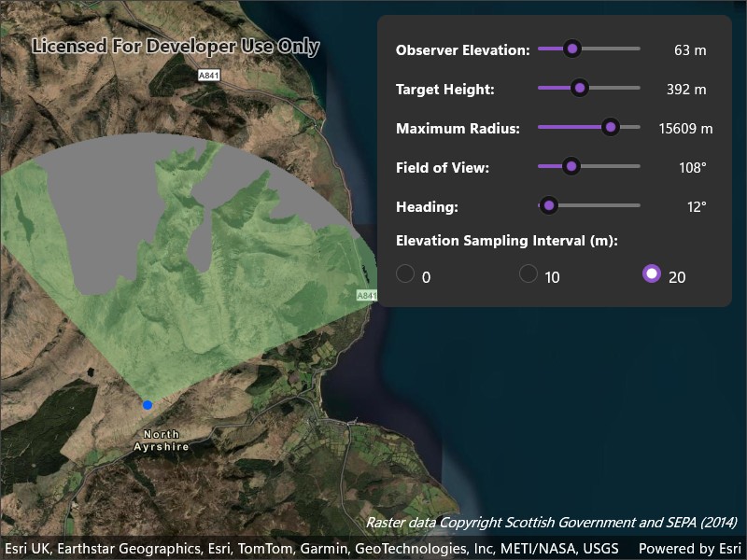Viewport: 747px width, 560px height.
Task: Click the 108° field of view value
Action: [x=693, y=168]
